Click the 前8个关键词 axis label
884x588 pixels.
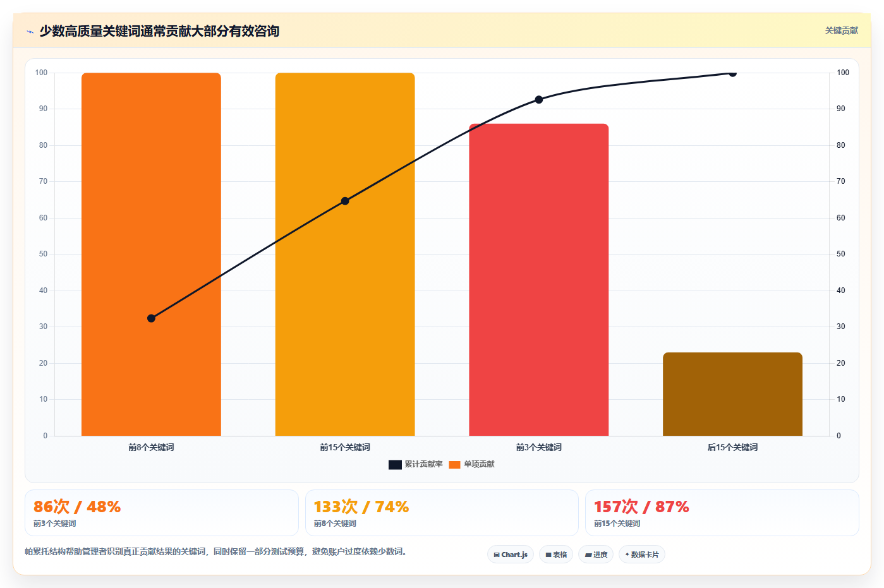pyautogui.click(x=151, y=447)
